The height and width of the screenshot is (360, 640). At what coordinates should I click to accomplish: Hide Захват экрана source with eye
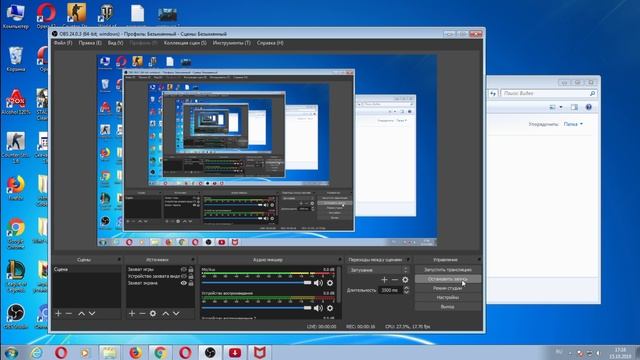pyautogui.click(x=184, y=283)
